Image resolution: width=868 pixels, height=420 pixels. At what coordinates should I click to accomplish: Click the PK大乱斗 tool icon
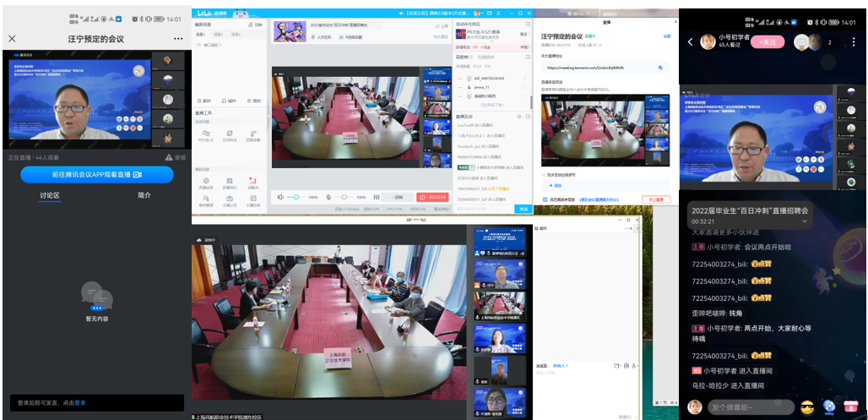pyautogui.click(x=206, y=134)
